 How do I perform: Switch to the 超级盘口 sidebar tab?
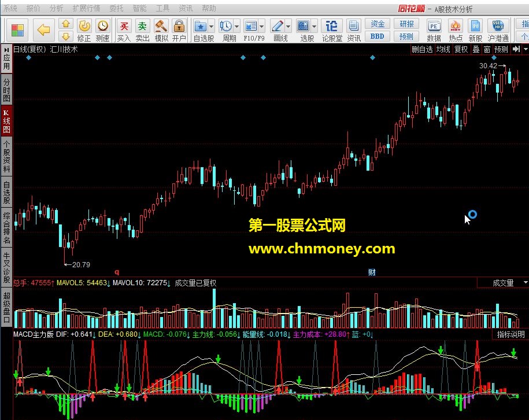[6, 307]
